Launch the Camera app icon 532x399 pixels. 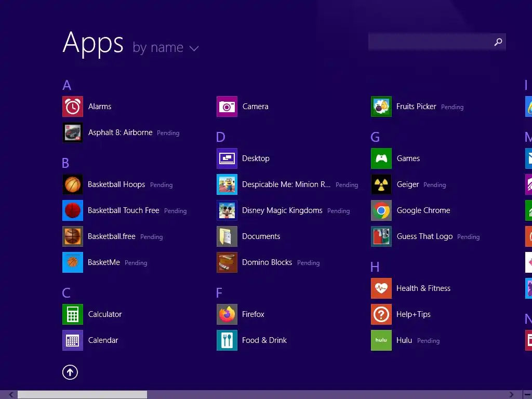click(x=227, y=107)
